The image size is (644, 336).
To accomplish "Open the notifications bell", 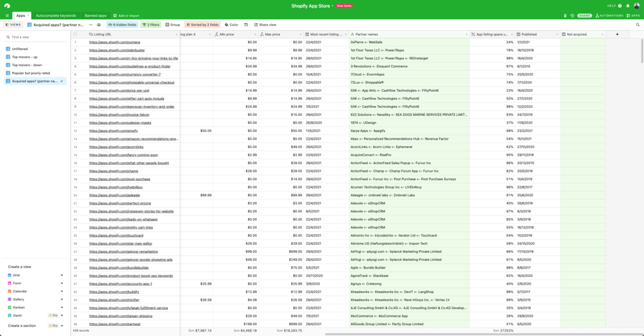I will tap(627, 6).
